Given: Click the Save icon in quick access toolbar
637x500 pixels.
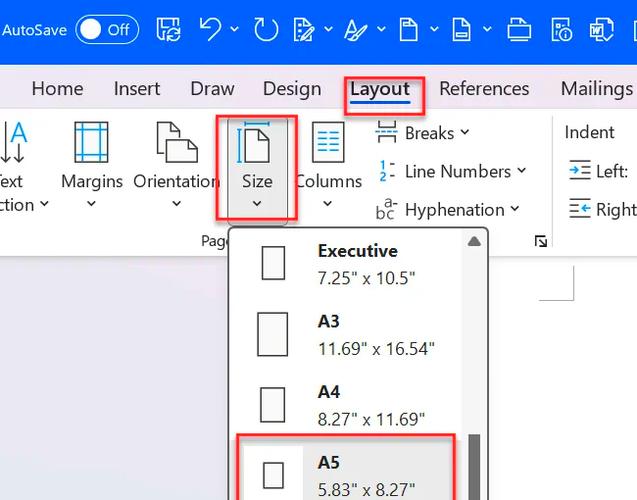Looking at the screenshot, I should coord(169,30).
